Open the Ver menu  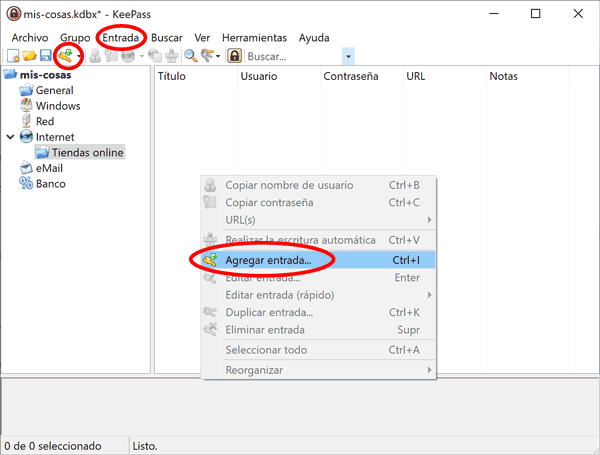coord(202,38)
